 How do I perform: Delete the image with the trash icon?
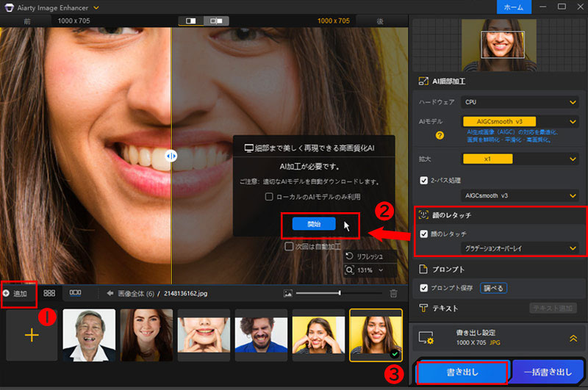tap(394, 294)
